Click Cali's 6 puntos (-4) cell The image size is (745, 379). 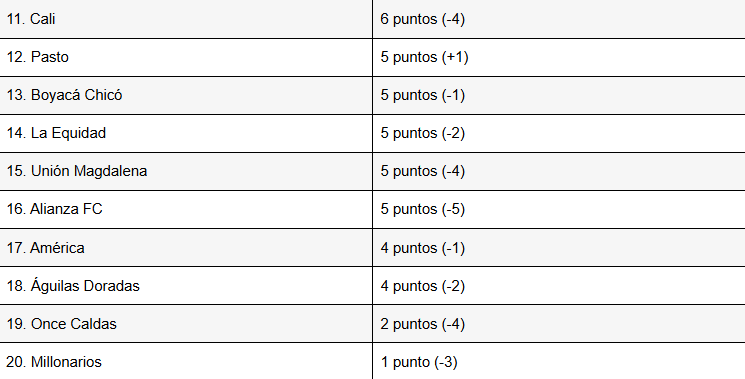click(x=559, y=19)
